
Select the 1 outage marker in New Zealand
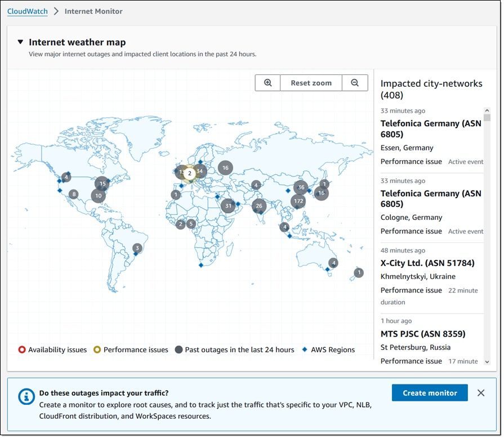pyautogui.click(x=359, y=273)
